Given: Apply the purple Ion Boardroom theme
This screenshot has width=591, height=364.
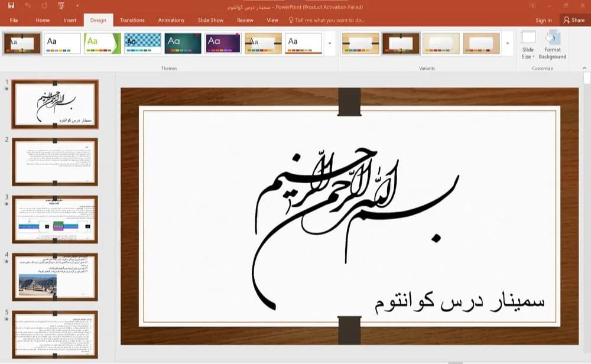Looking at the screenshot, I should tap(223, 43).
